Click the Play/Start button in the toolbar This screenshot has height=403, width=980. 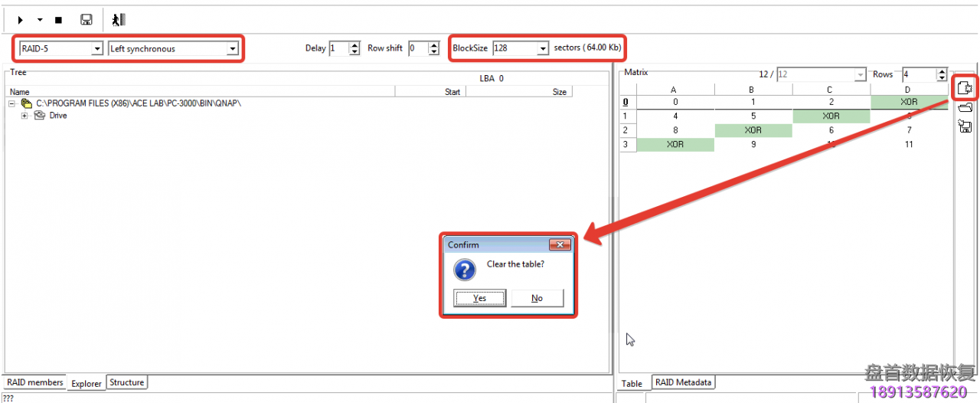point(21,20)
